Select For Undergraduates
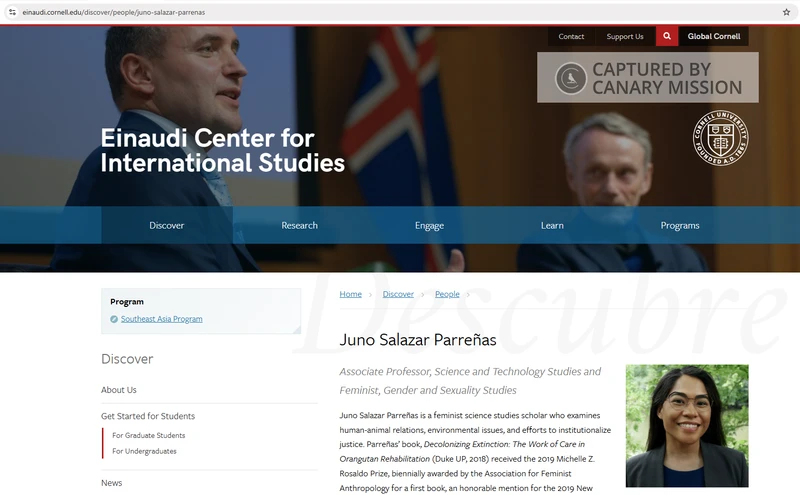The image size is (800, 495). coord(144,451)
